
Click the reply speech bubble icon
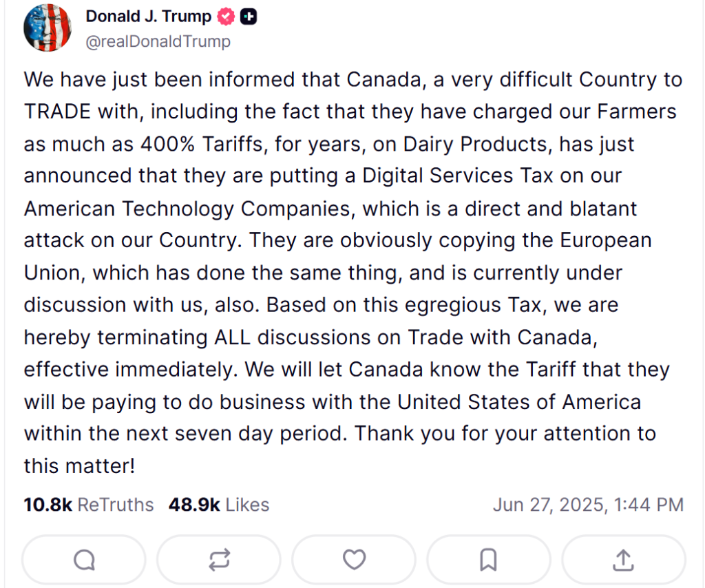(84, 560)
